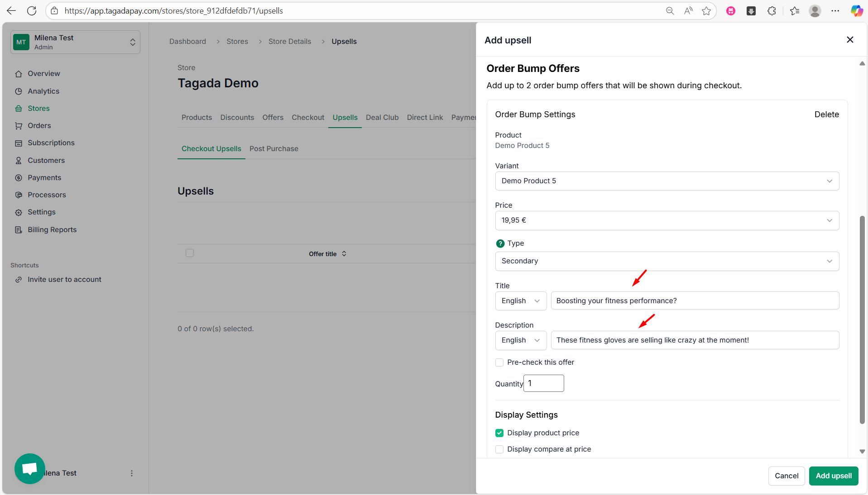Click the Processors icon in sidebar
This screenshot has height=495, width=868.
pos(19,195)
